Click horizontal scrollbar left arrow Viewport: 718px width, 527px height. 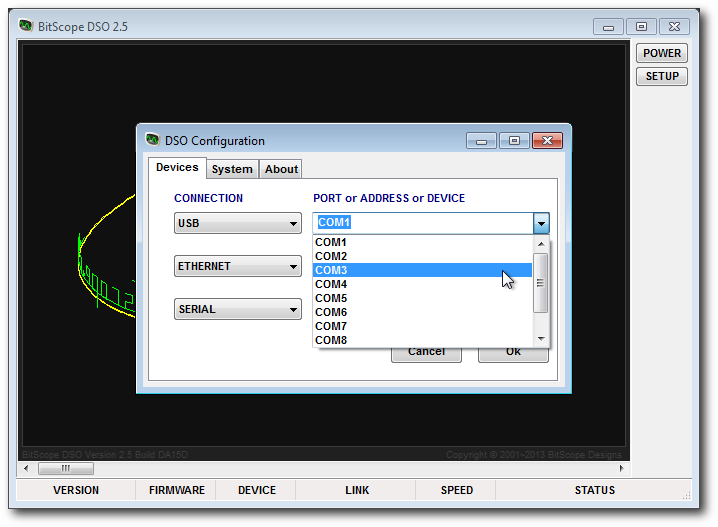pos(26,468)
